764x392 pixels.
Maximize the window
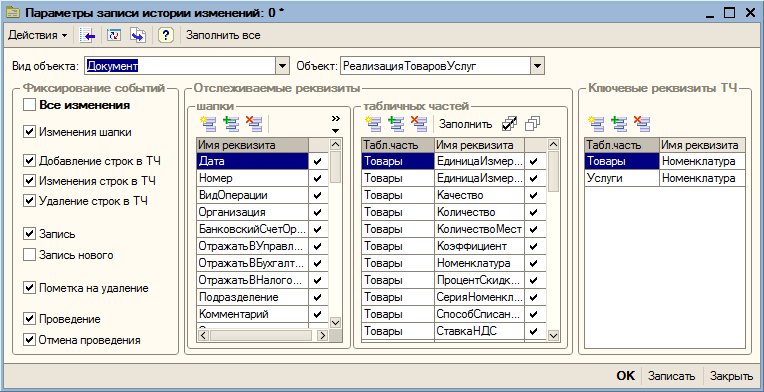[729, 13]
